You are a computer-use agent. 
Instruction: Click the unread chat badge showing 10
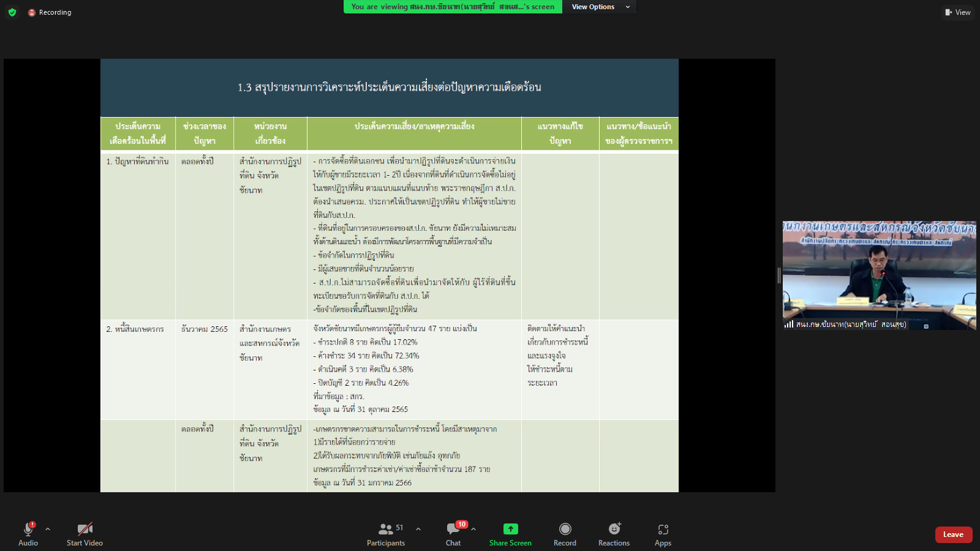click(x=462, y=525)
